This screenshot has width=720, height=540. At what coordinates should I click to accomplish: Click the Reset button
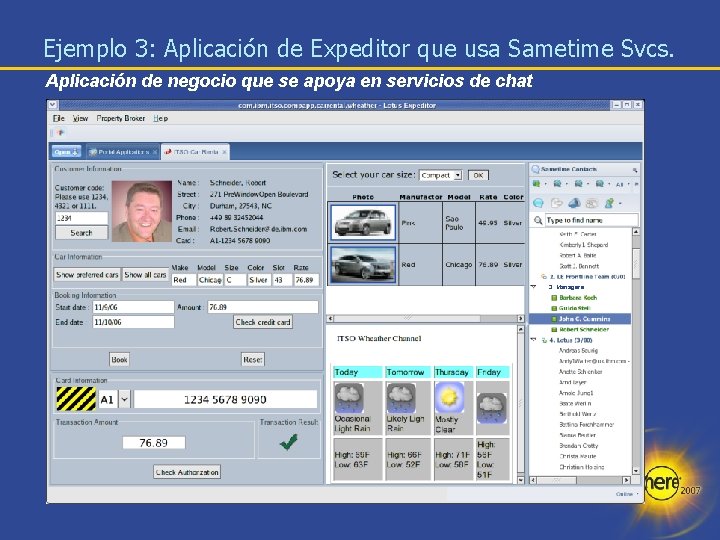253,360
